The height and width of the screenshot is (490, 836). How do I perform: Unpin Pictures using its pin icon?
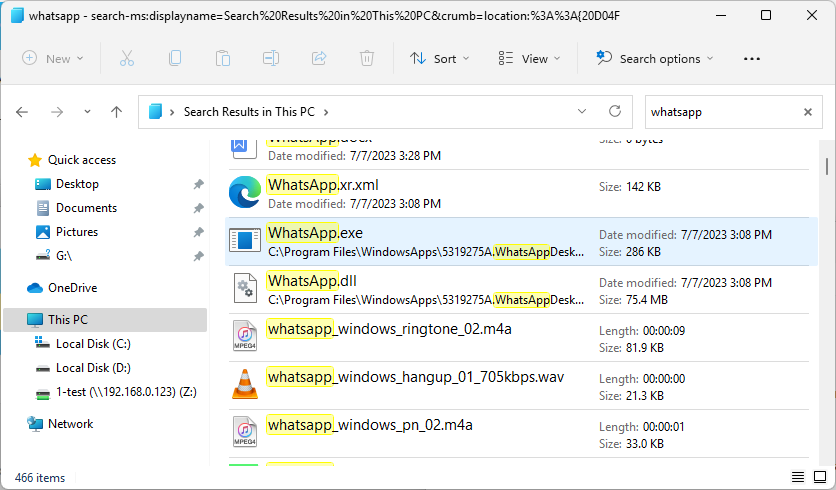point(198,232)
